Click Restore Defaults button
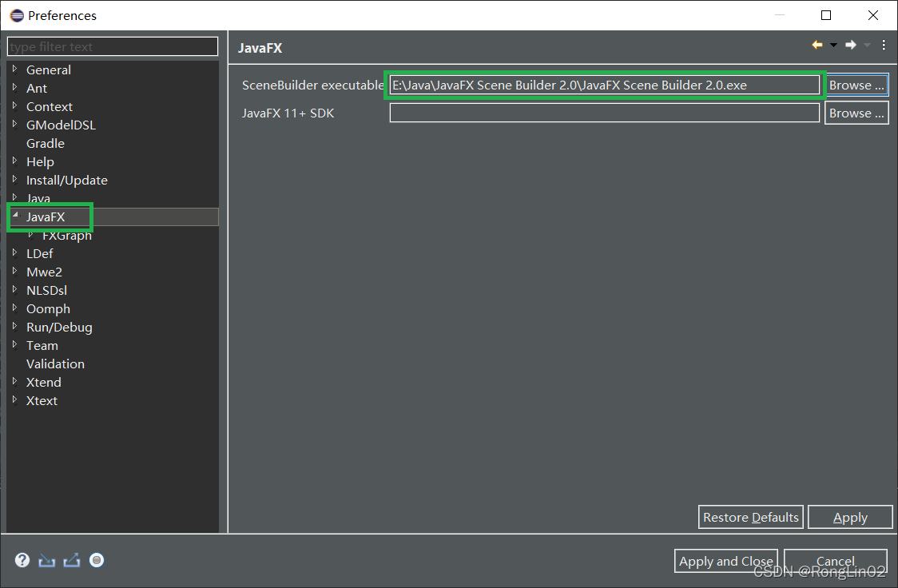 (751, 517)
